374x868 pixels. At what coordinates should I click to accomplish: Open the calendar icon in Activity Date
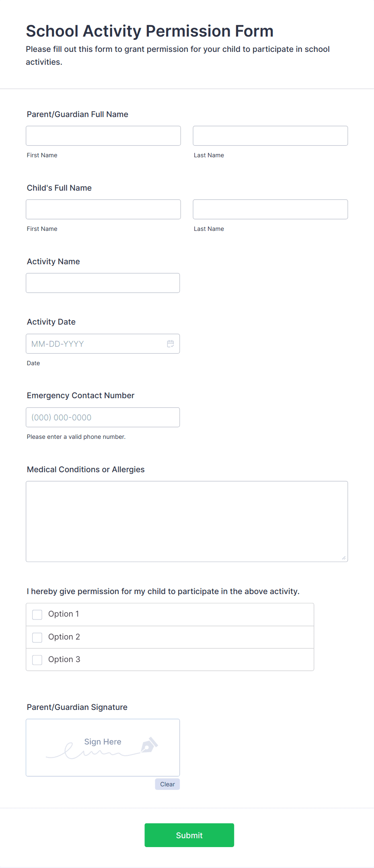tap(171, 344)
